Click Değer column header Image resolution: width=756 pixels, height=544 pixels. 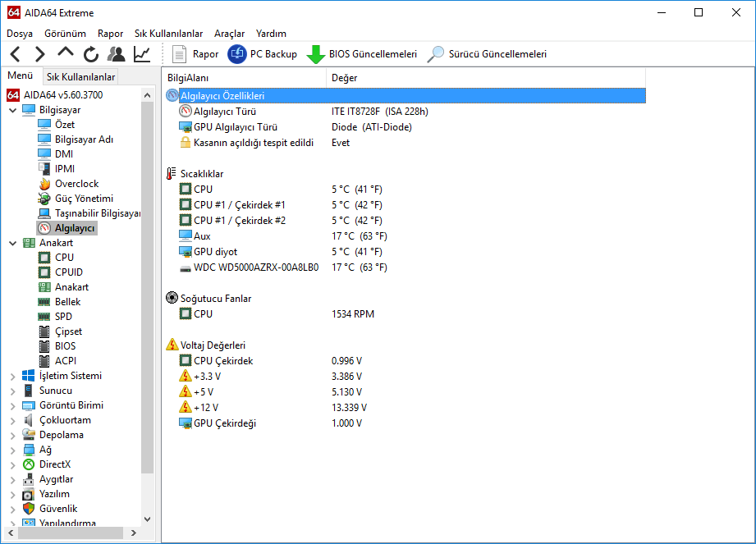pyautogui.click(x=486, y=78)
